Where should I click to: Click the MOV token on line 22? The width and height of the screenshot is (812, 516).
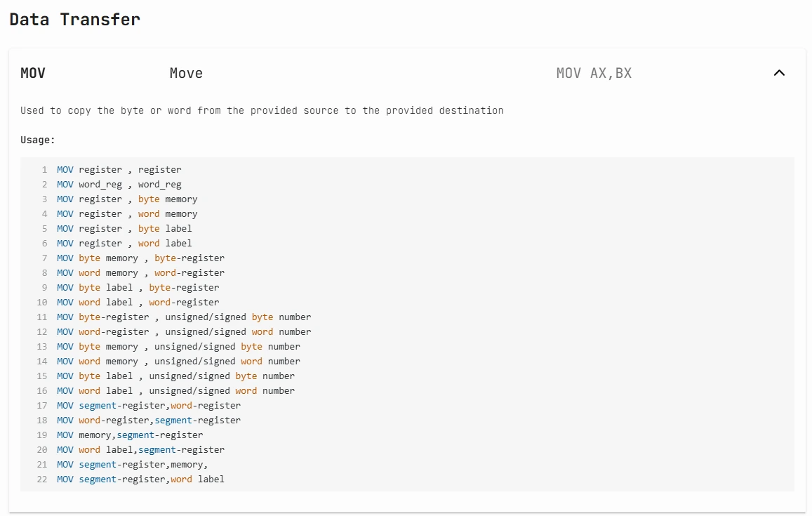pyautogui.click(x=65, y=479)
